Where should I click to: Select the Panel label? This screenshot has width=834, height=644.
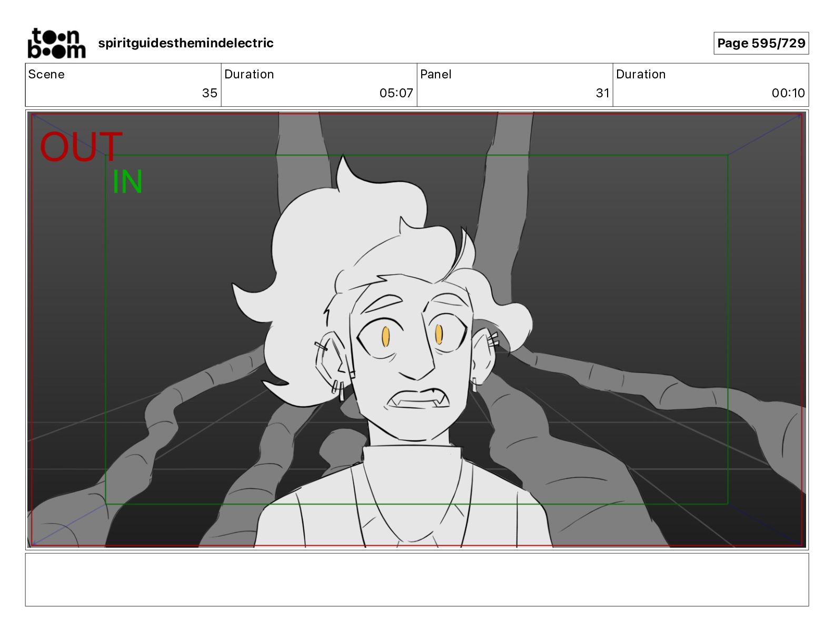436,74
